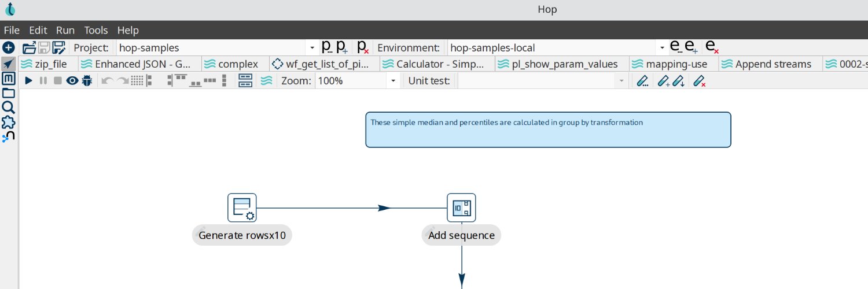Screen dimensions: 868x289
Task: Open the Metadata perspective icon
Action: (x=8, y=79)
